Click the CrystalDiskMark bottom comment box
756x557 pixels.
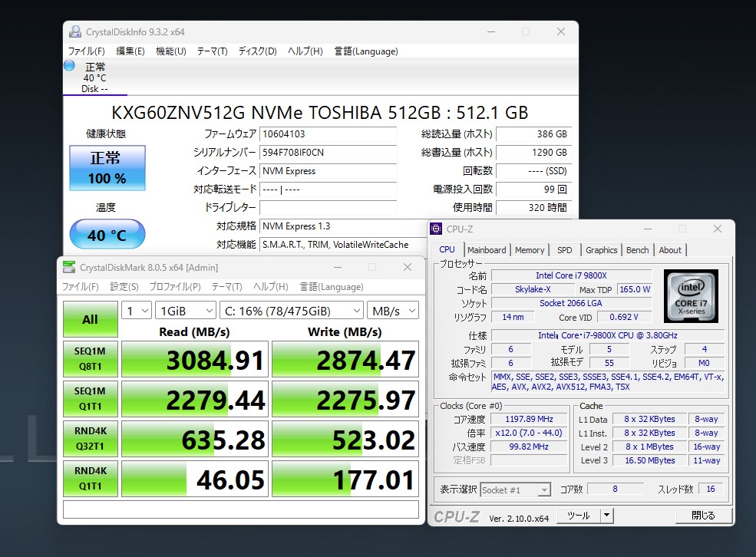click(240, 509)
